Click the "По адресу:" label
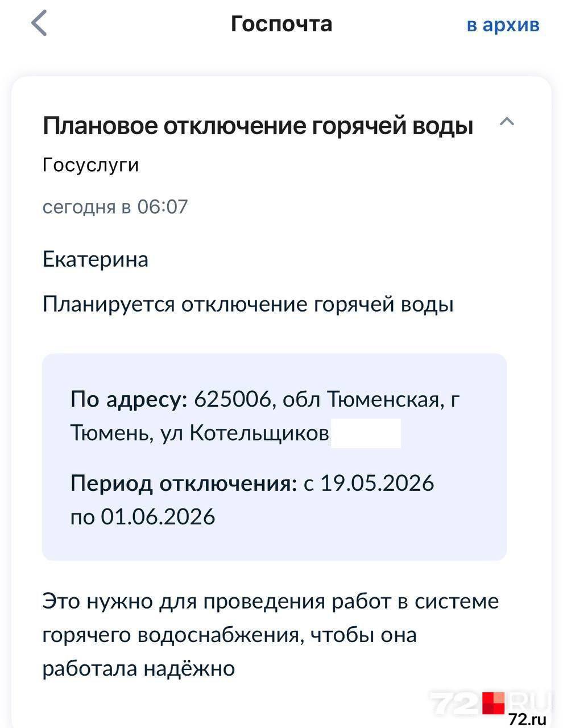563x728 pixels. 129,400
